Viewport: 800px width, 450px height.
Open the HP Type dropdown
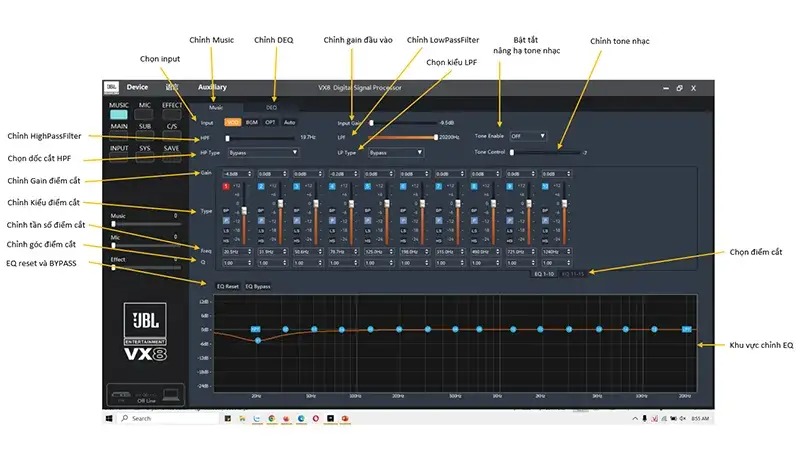point(263,153)
